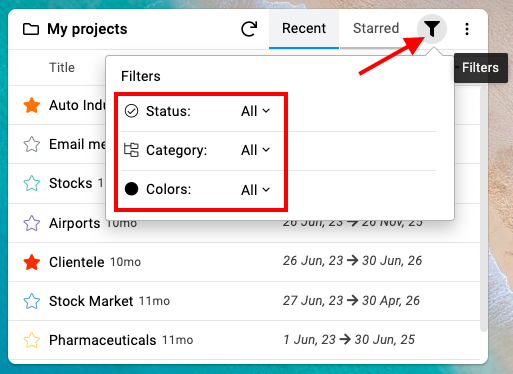Click the Category hierarchy icon
513x374 pixels.
tap(131, 150)
